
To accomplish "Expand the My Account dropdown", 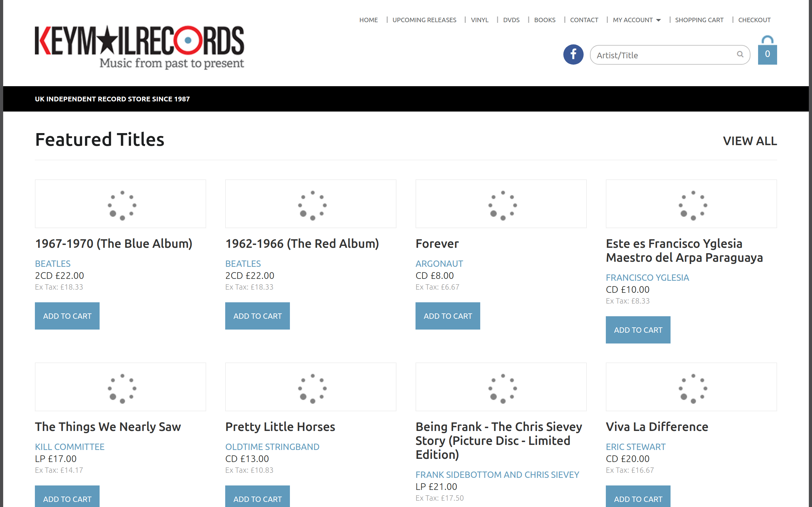I will point(636,20).
